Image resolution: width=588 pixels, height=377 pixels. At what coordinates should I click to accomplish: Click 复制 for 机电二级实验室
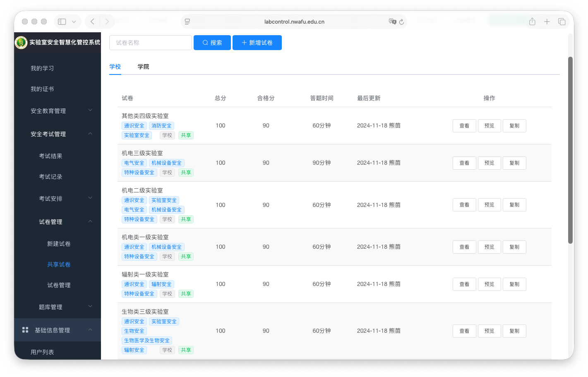[x=514, y=205]
